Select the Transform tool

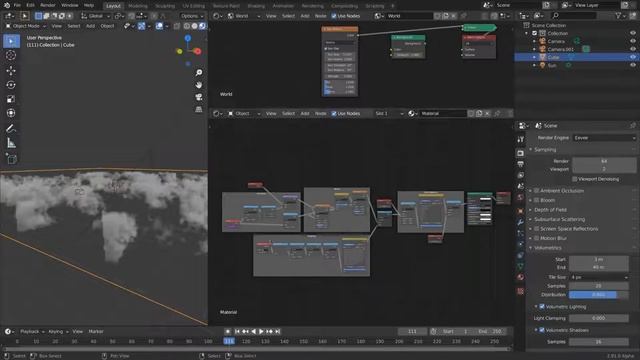click(11, 113)
